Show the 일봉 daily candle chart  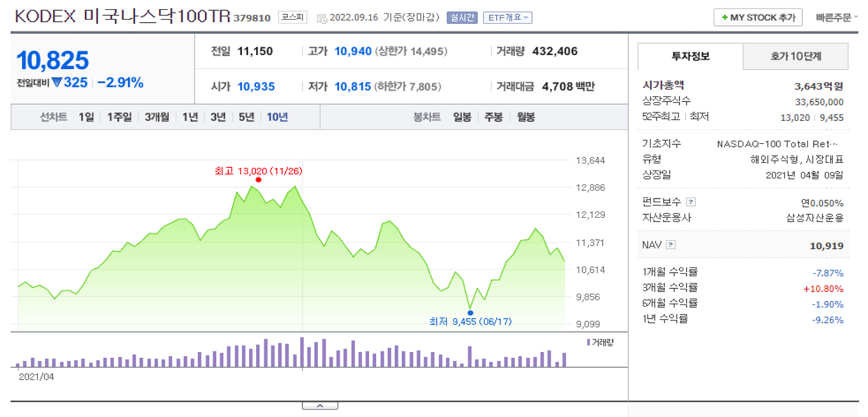coord(462,117)
